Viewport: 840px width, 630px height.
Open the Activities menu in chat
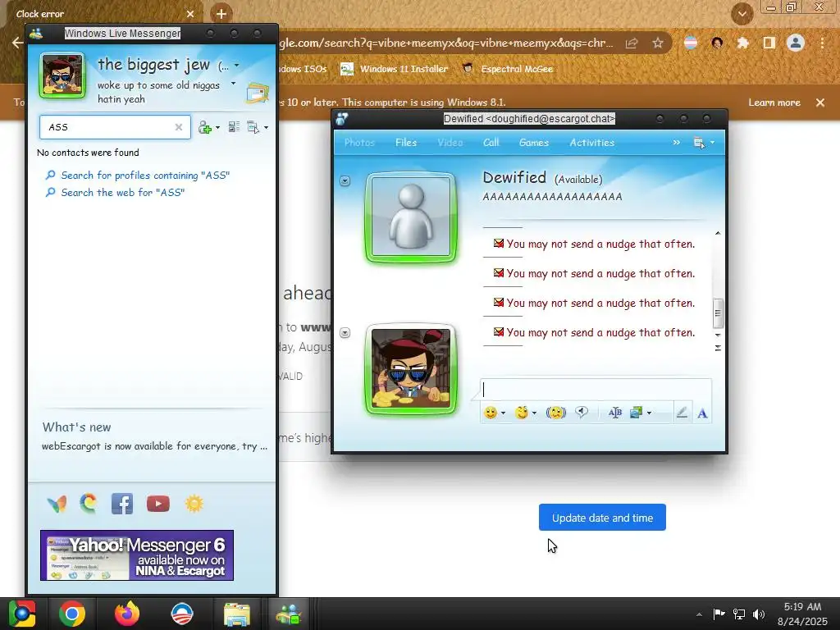[x=592, y=143]
